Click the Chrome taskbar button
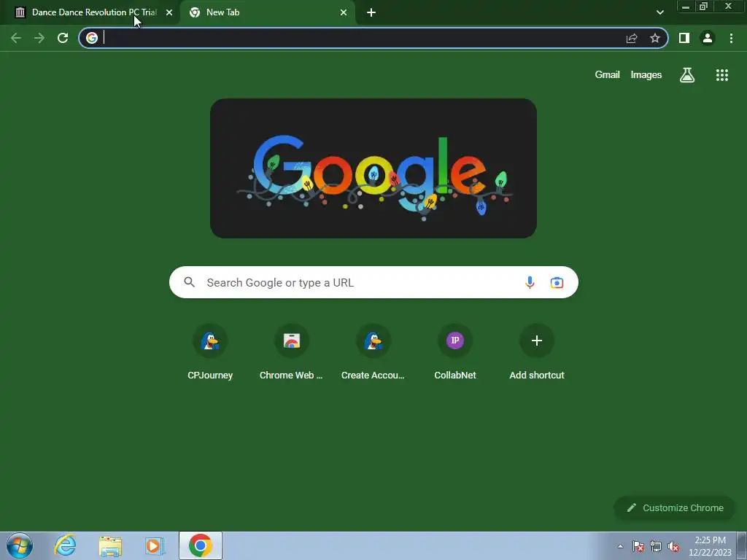The width and height of the screenshot is (747, 560). (201, 545)
